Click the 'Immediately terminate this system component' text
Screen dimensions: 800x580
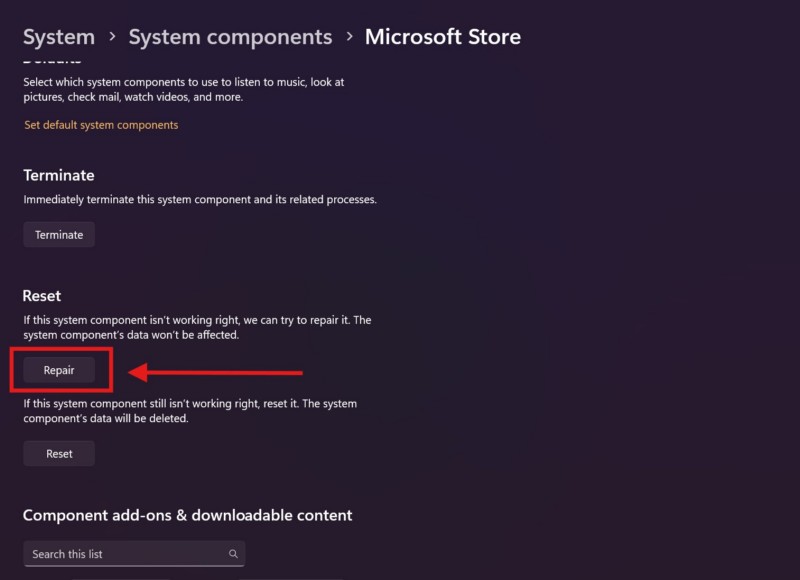[x=200, y=199]
